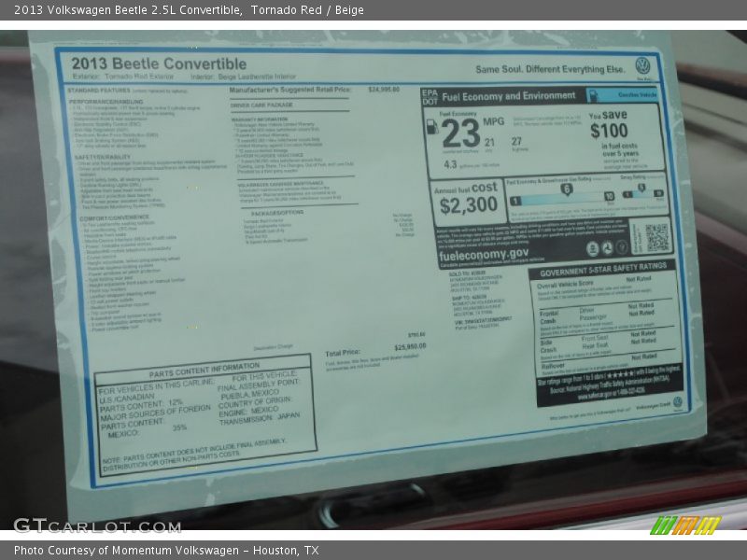Click the 'Frontal Crash' rating label
747x560 pixels.
pyautogui.click(x=549, y=317)
